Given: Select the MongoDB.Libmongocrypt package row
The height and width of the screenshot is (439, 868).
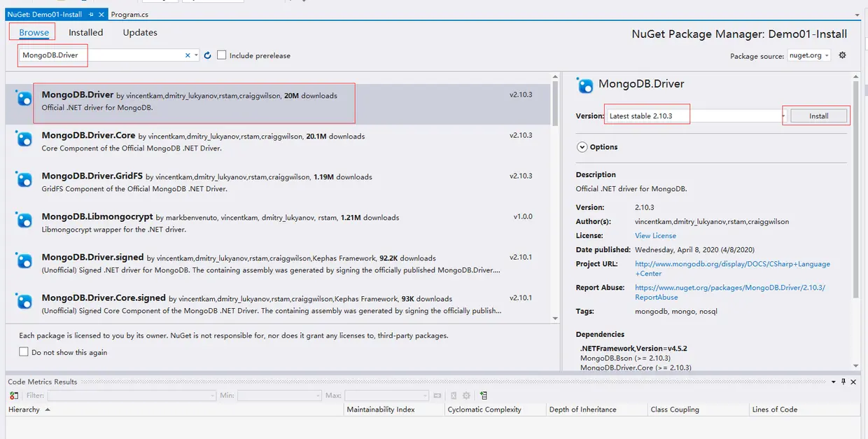Looking at the screenshot, I should [278, 226].
